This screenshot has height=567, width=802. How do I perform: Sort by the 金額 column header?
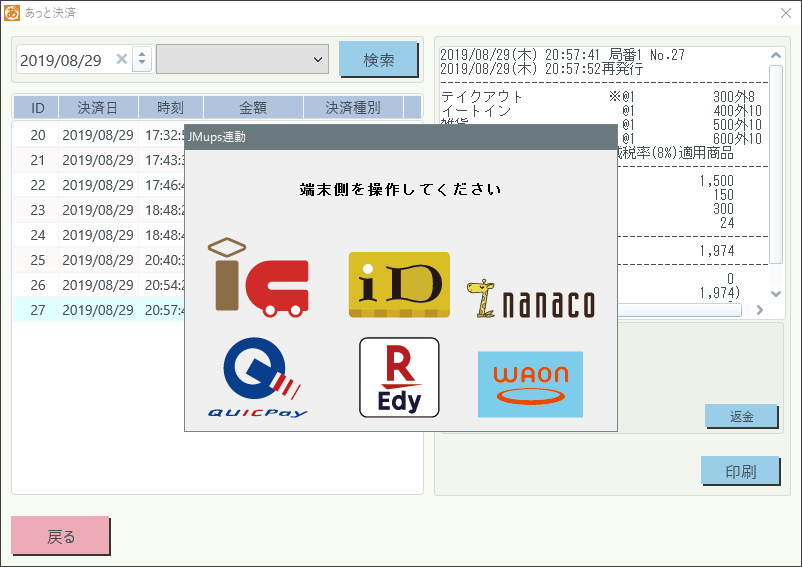(252, 108)
